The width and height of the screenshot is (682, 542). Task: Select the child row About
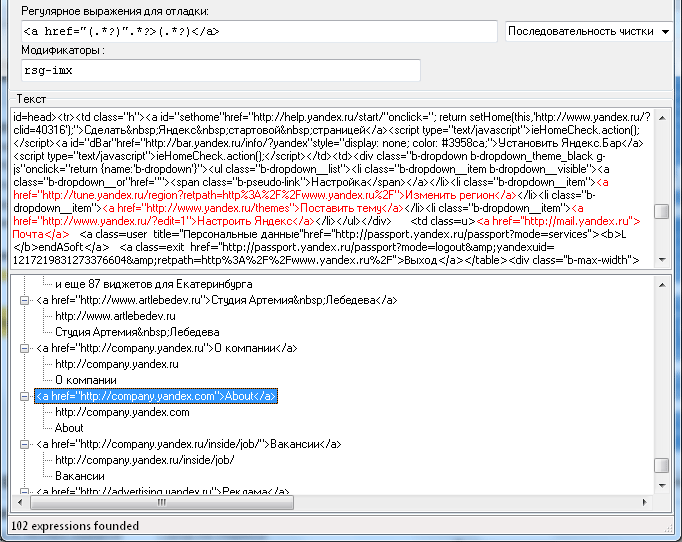tap(69, 428)
